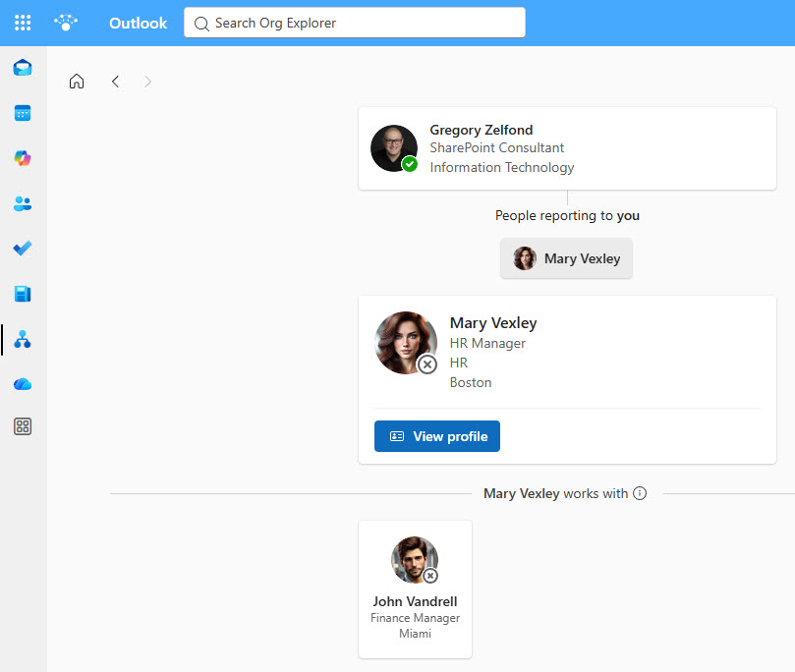Click the Outlook title in header
The image size is (795, 672).
pos(138,23)
